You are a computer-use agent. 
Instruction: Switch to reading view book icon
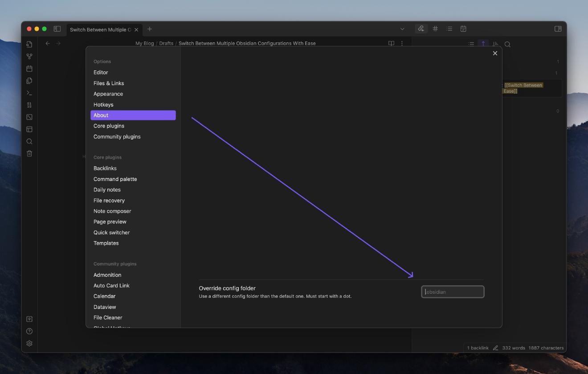coord(391,43)
